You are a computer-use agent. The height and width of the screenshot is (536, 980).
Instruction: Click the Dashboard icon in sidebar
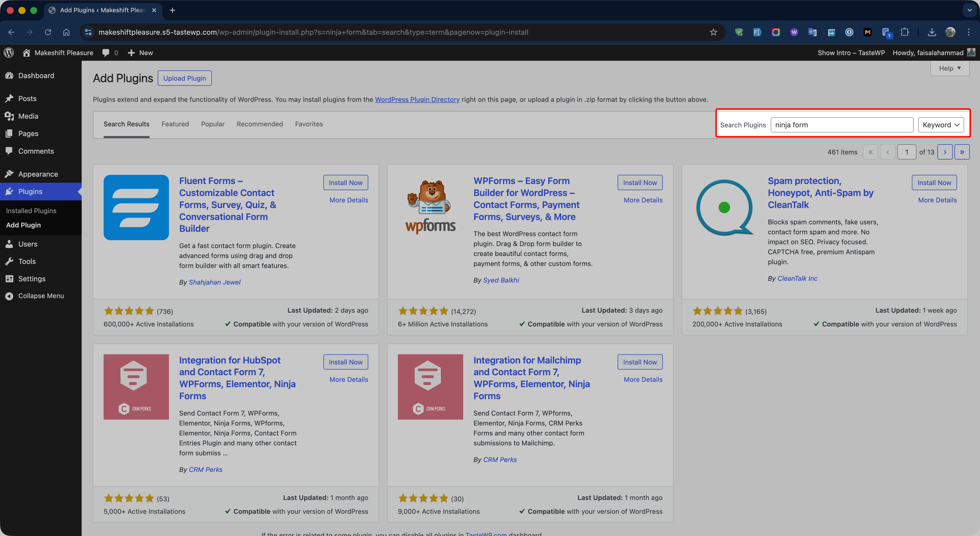[9, 76]
